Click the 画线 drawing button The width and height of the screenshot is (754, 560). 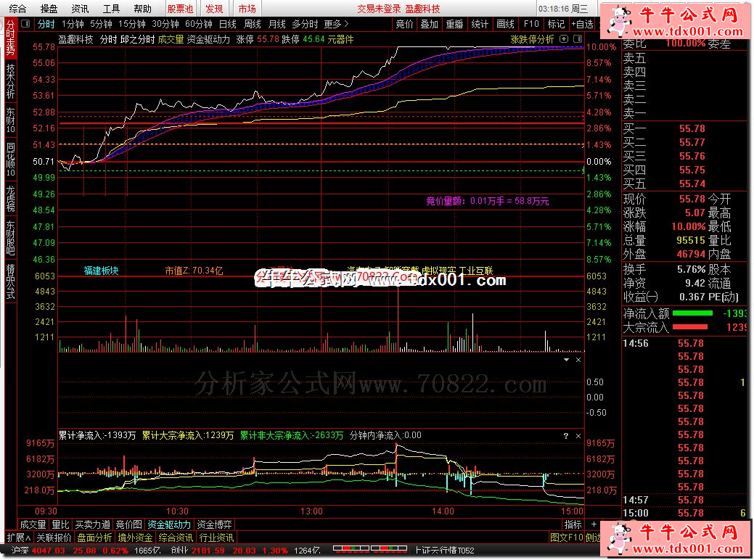click(505, 23)
